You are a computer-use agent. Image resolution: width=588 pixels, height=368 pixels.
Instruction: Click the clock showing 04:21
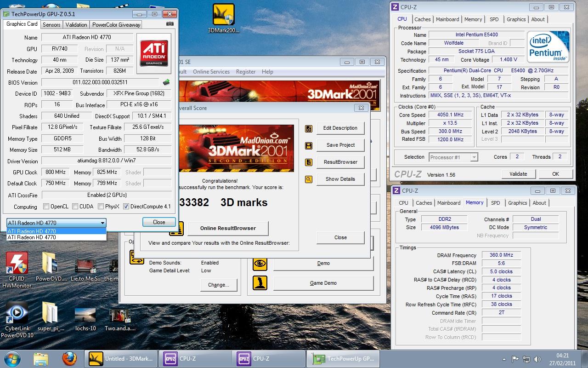click(563, 355)
